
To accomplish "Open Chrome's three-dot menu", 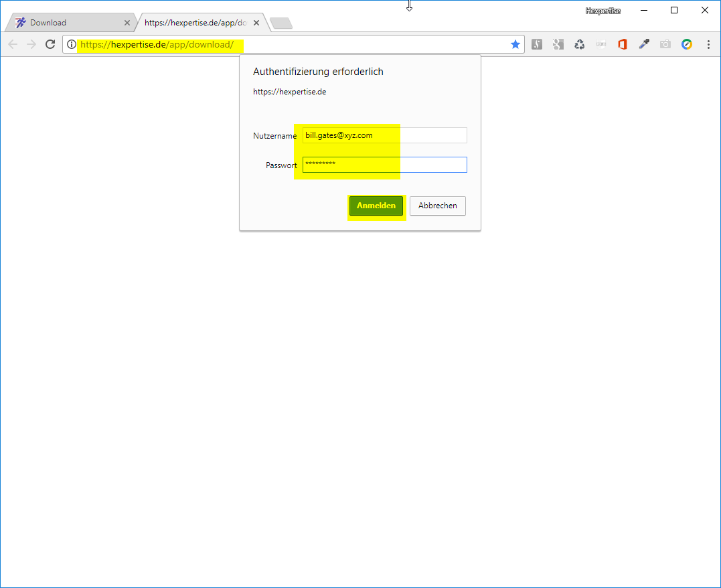I will [x=708, y=44].
